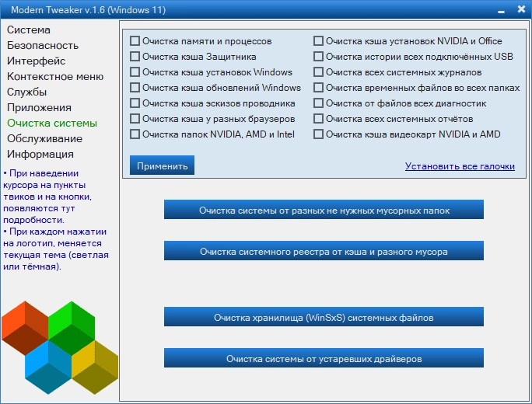Go to the Службы section
532x404 pixels.
click(x=26, y=92)
